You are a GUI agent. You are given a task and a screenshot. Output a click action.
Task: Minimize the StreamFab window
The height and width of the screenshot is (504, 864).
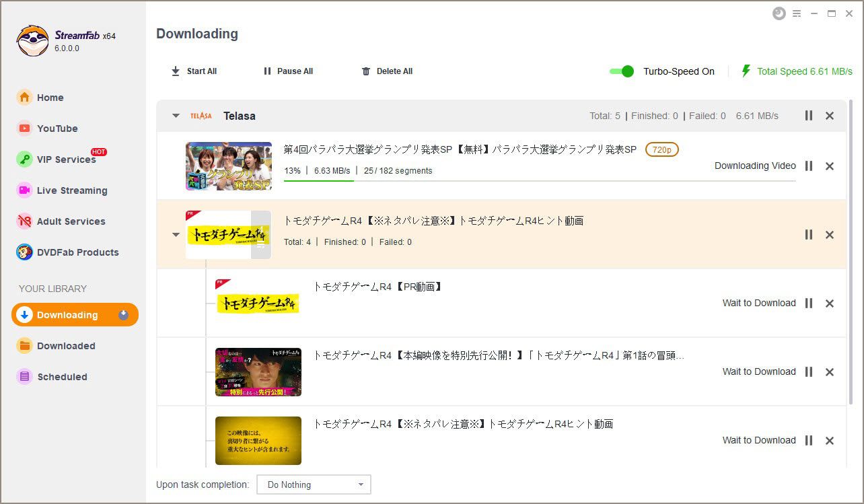pos(814,13)
